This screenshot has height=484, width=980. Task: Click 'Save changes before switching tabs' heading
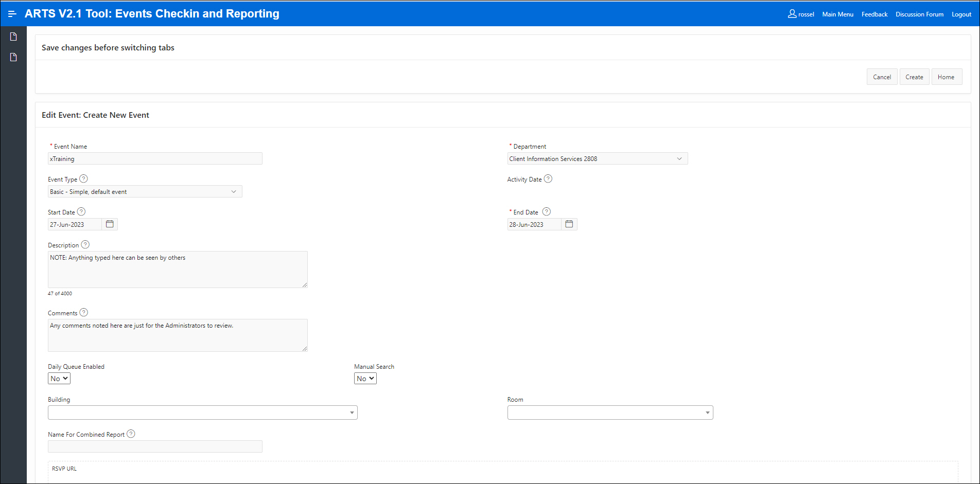click(x=108, y=48)
